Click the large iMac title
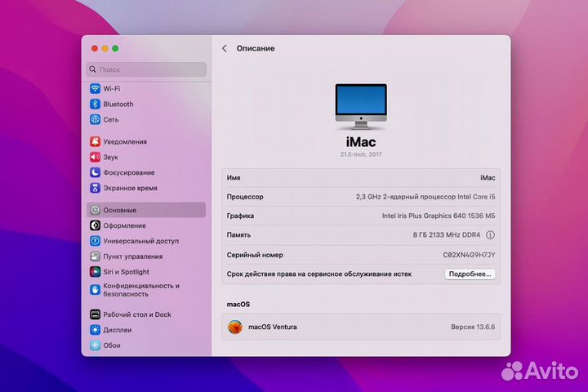Image resolution: width=588 pixels, height=392 pixels. (x=361, y=142)
